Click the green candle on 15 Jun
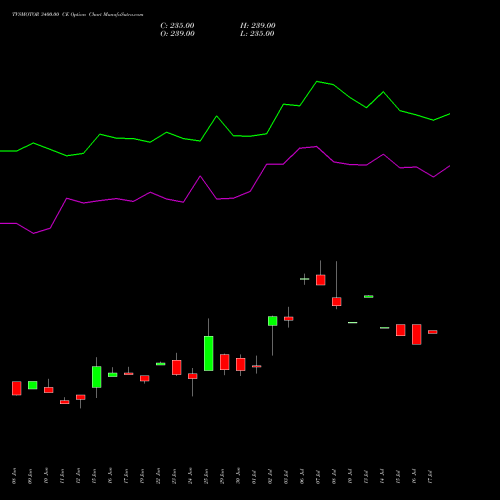 (x=97, y=377)
